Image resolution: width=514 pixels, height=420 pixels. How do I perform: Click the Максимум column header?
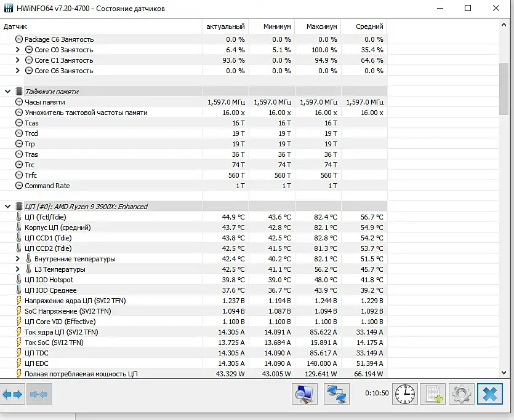[318, 26]
